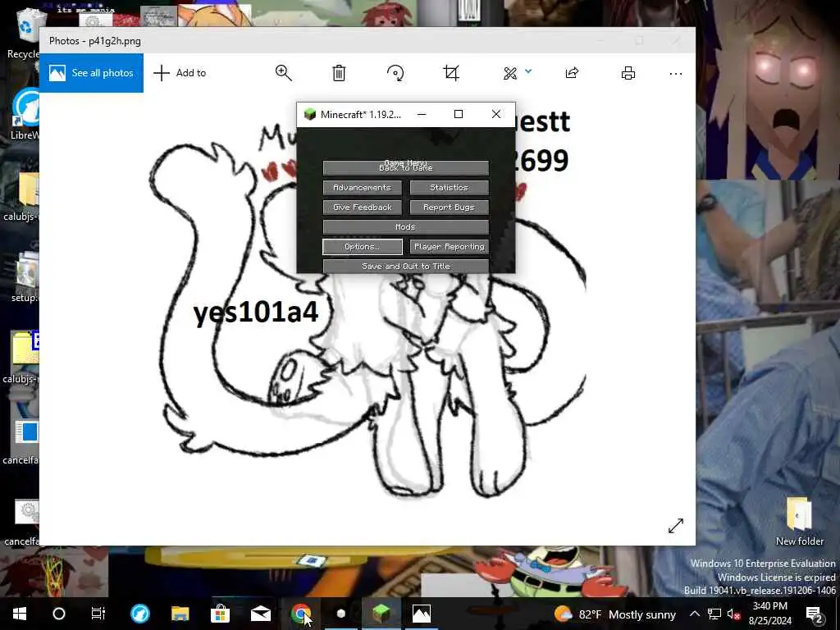This screenshot has height=630, width=840.
Task: Open the See more ellipsis menu
Action: tap(676, 73)
